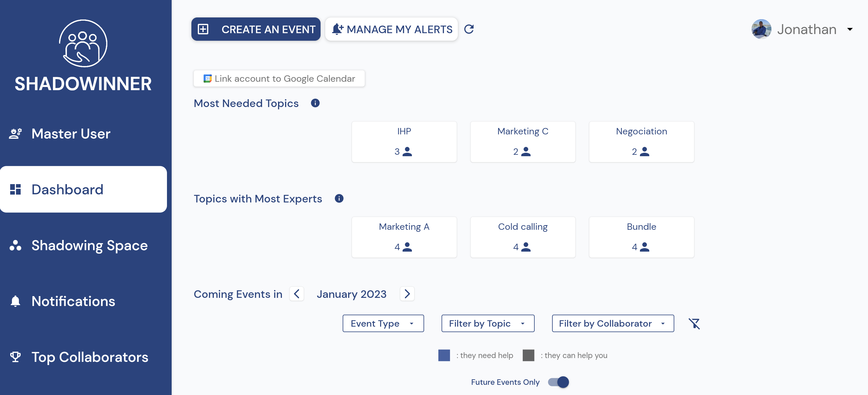Click Link account to Google Calendar
Screen dimensions: 868x395
click(279, 79)
